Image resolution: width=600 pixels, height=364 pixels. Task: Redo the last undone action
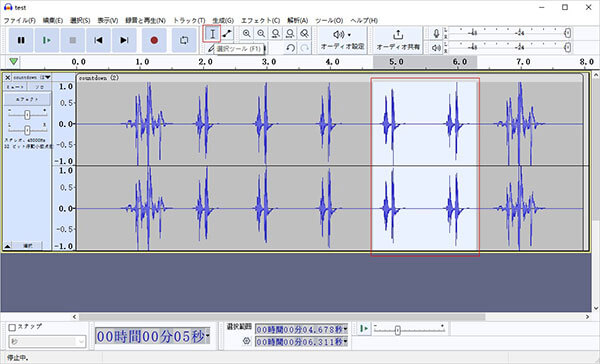coord(305,48)
